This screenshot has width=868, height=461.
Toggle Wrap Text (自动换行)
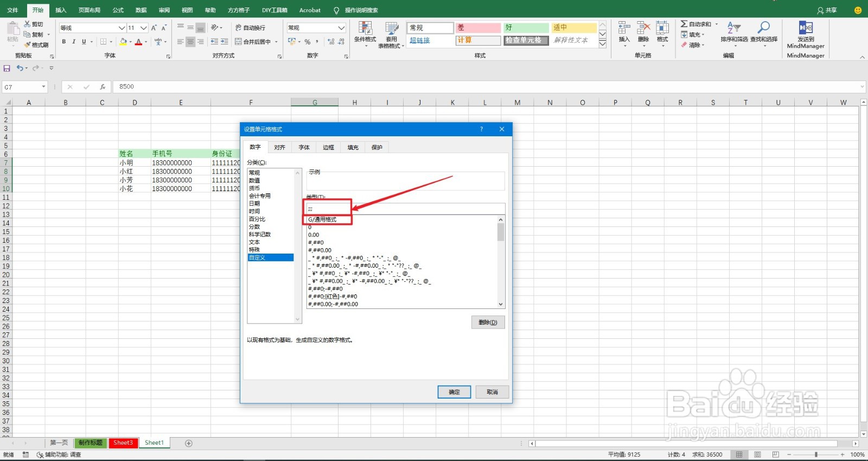(x=250, y=28)
